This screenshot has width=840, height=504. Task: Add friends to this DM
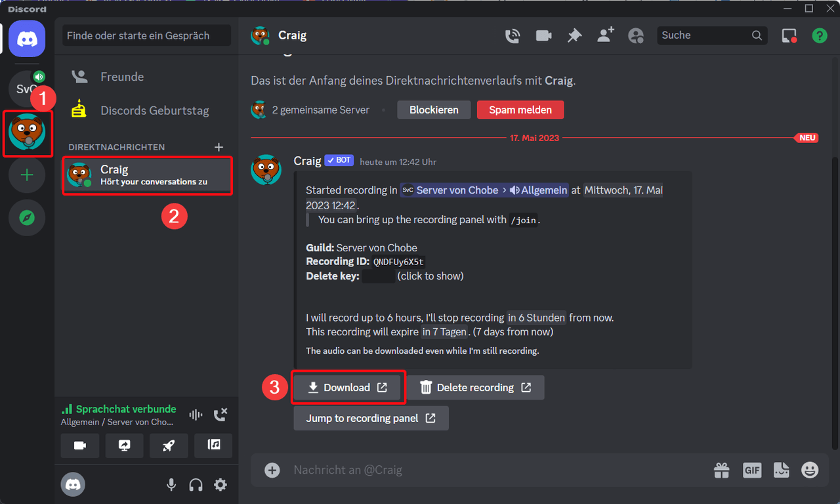coord(605,35)
